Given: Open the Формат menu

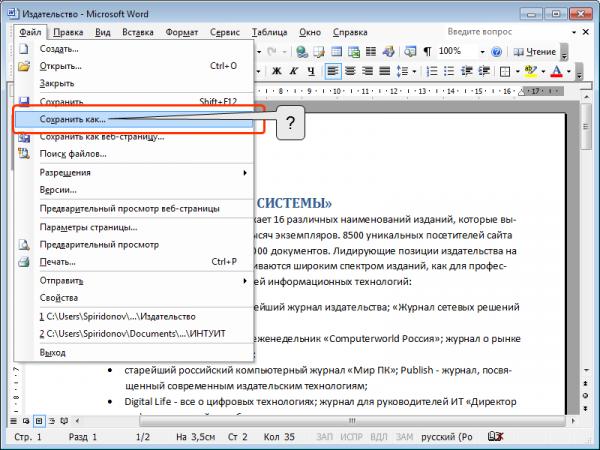Looking at the screenshot, I should pos(182,33).
